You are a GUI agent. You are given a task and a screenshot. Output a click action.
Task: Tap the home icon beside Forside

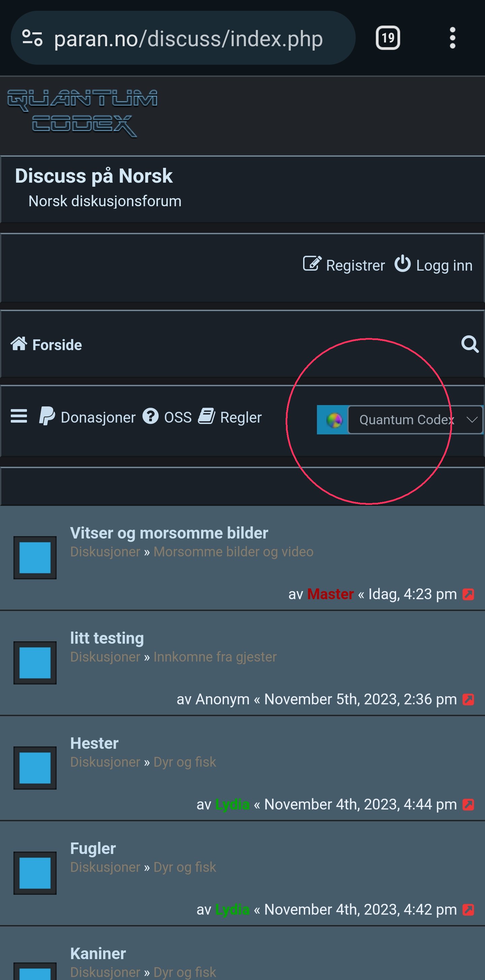click(x=19, y=343)
